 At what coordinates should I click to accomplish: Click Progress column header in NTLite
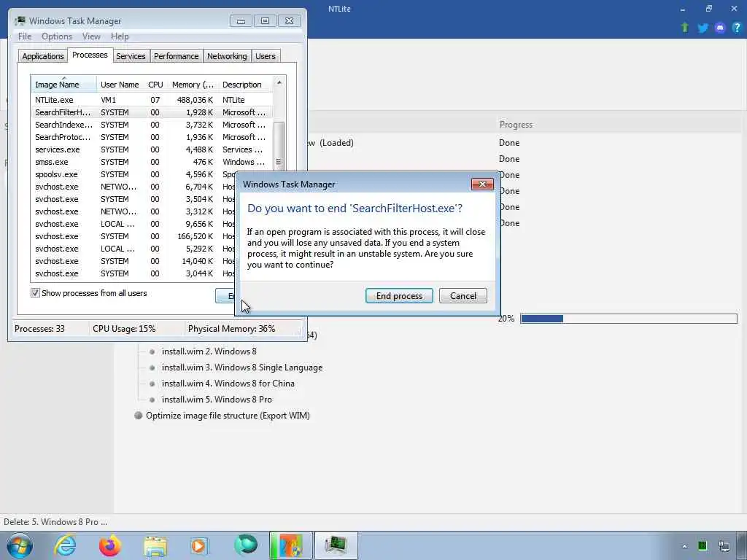coord(516,125)
